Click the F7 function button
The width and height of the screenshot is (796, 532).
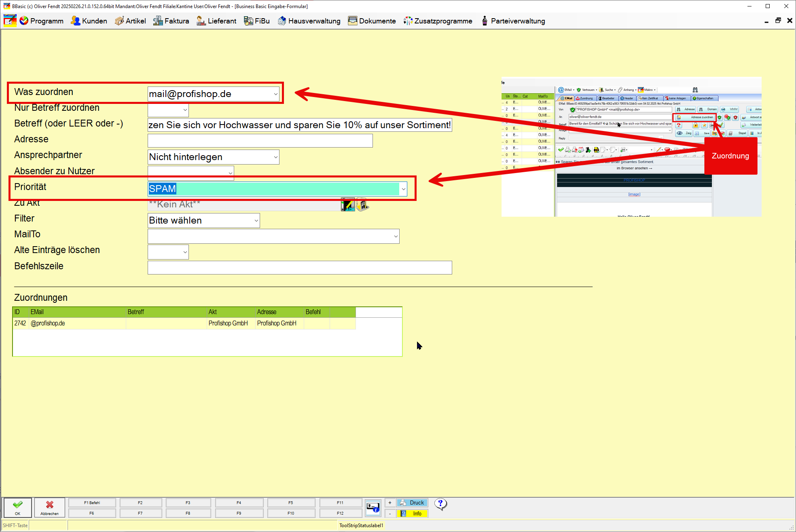(140, 513)
